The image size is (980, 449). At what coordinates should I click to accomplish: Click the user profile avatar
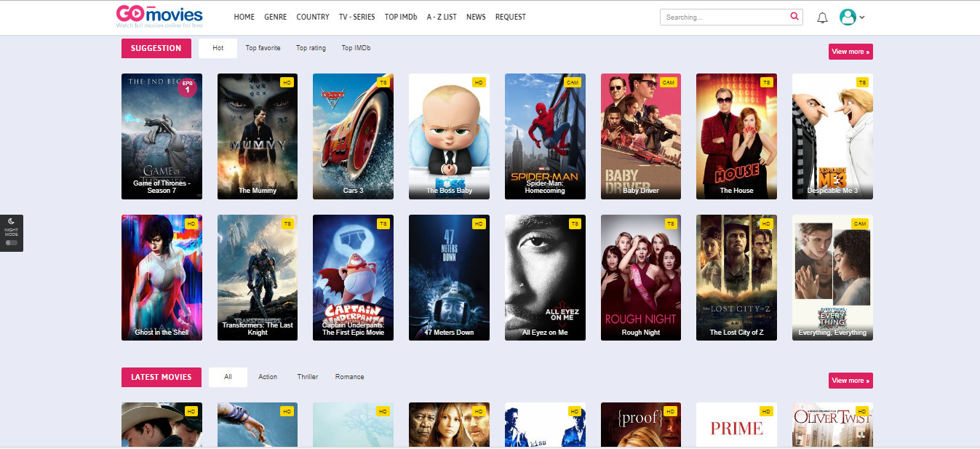(x=848, y=17)
